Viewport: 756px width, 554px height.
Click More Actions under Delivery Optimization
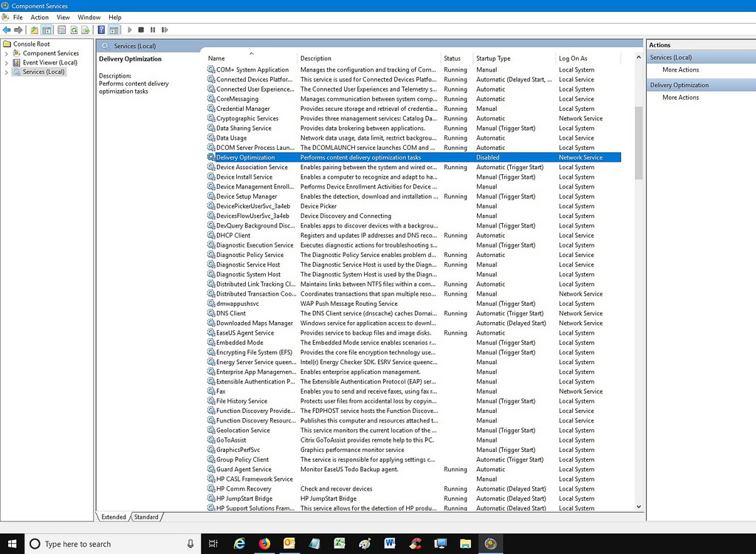tap(680, 98)
